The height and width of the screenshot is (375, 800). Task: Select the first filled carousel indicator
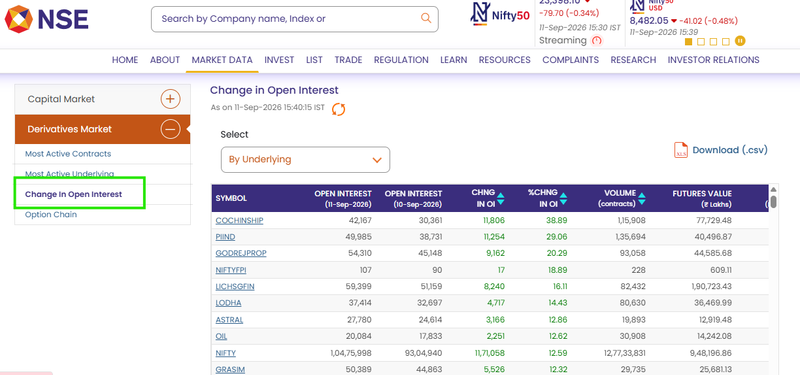point(689,41)
